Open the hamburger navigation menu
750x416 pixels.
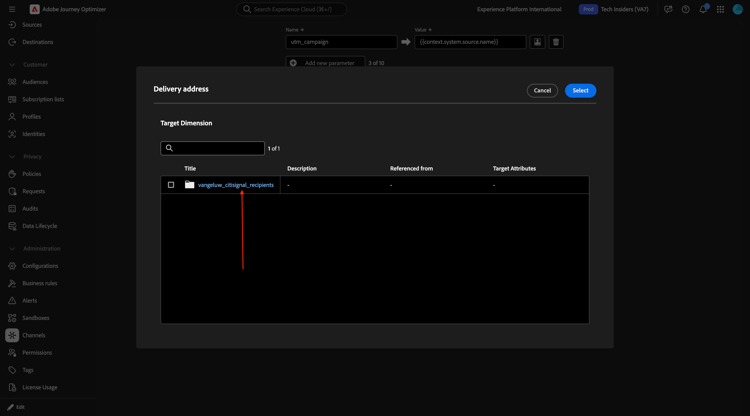point(12,9)
